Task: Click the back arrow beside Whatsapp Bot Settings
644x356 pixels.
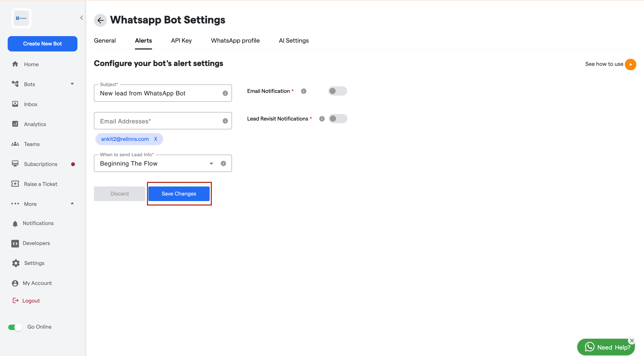Action: 100,20
